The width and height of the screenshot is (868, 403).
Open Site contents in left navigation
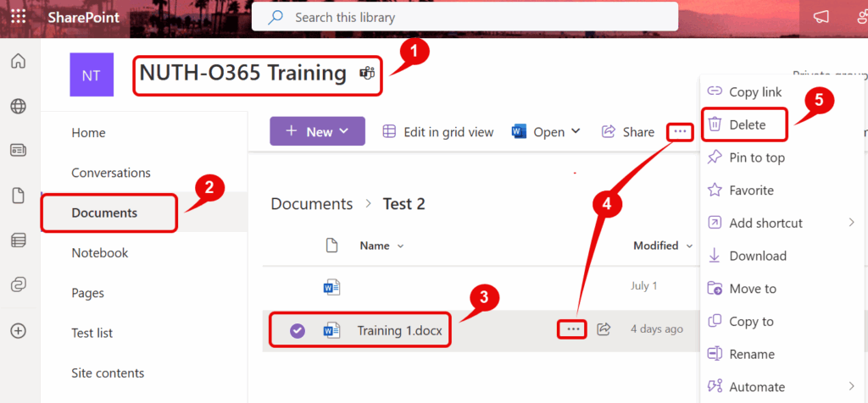click(108, 373)
